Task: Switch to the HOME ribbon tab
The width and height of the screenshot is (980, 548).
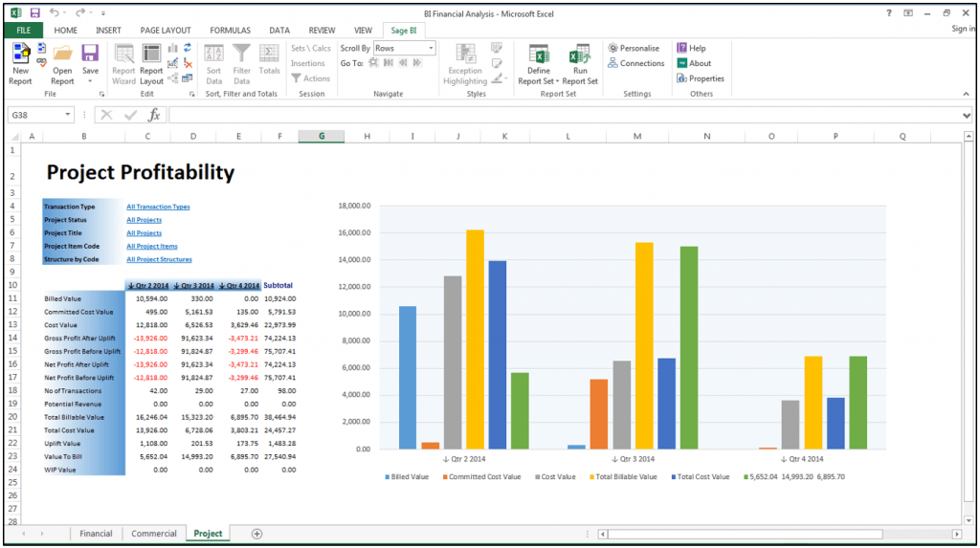Action: 66,30
